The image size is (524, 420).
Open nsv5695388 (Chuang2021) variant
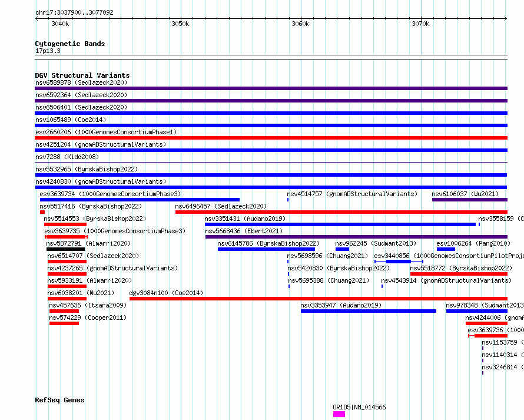329,280
